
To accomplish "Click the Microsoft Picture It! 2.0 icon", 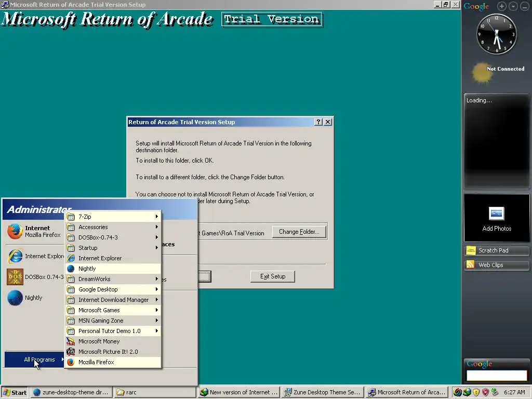I will pos(71,352).
